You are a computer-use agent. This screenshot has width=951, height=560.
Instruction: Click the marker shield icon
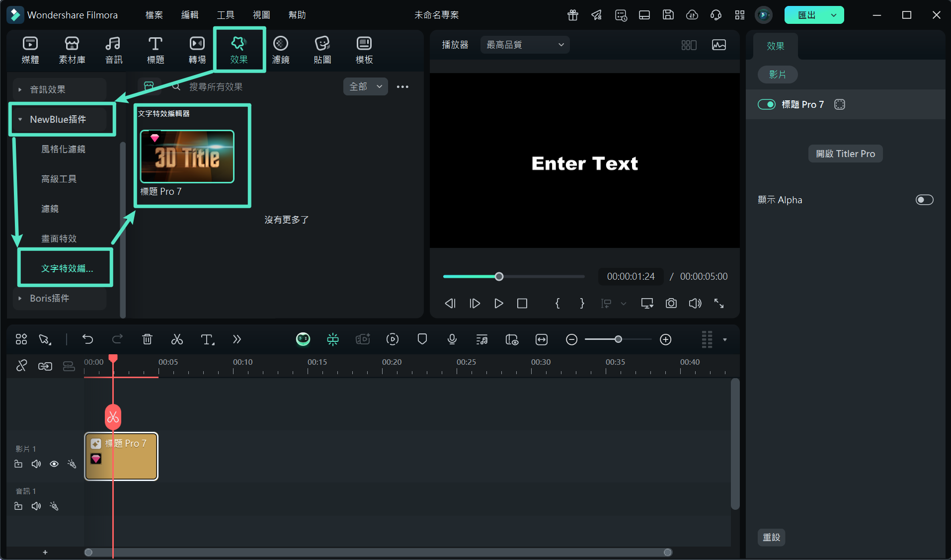(422, 339)
